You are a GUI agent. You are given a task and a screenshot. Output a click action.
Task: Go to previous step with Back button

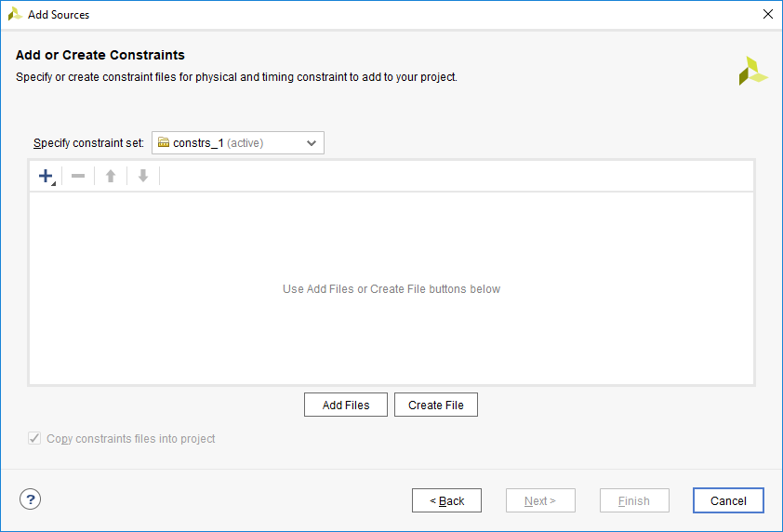446,500
